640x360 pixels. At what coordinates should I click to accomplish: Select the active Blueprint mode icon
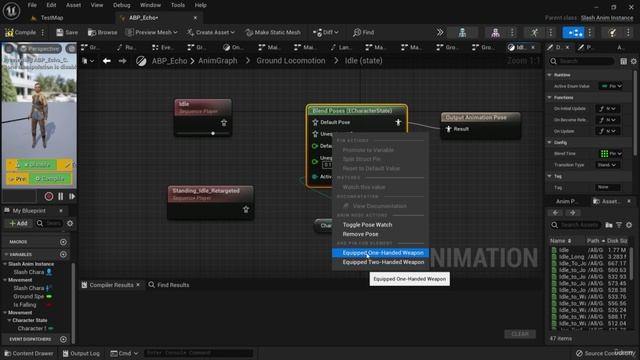click(573, 33)
